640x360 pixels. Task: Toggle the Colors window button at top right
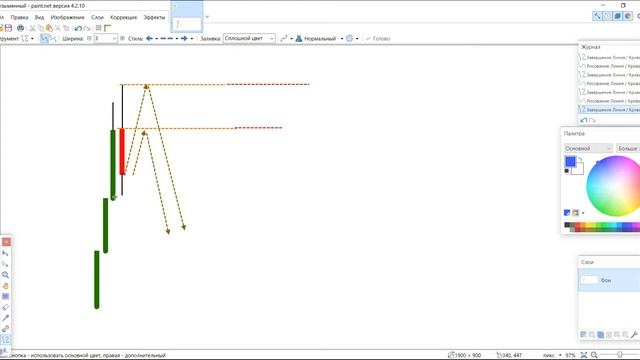coord(628,16)
